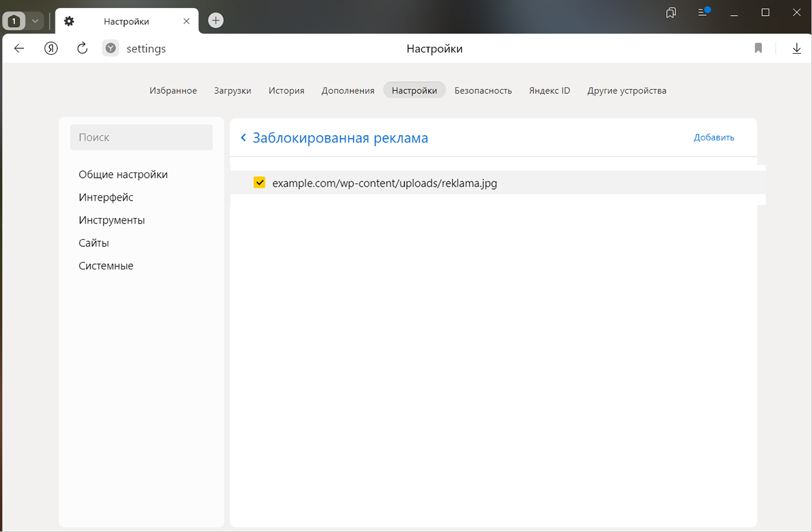The height and width of the screenshot is (532, 812).
Task: Click the Добавить link
Action: point(714,137)
